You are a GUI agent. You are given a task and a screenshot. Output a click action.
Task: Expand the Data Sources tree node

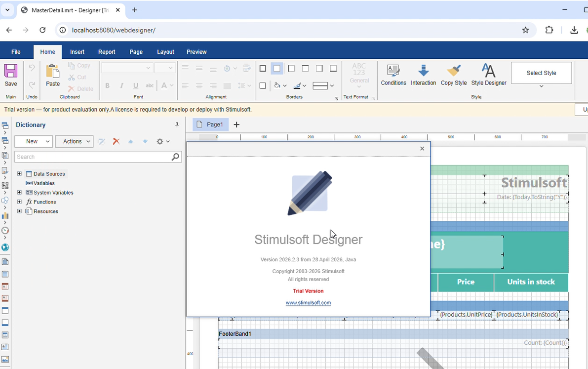(x=19, y=173)
